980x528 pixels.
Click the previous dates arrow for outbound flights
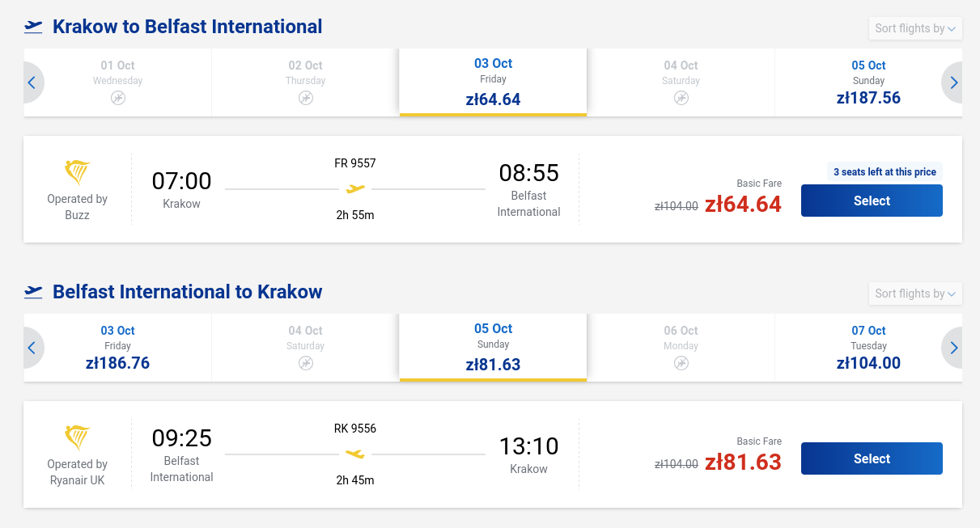[x=32, y=82]
